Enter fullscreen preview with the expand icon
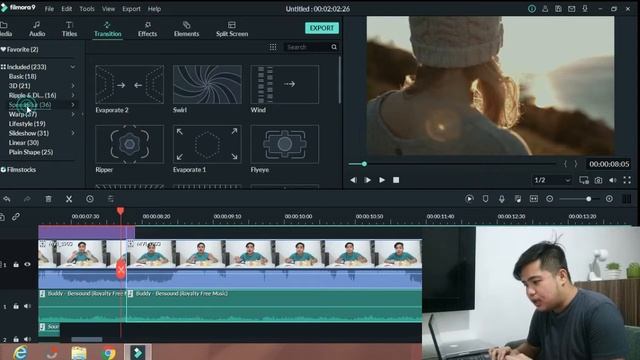 pos(627,180)
